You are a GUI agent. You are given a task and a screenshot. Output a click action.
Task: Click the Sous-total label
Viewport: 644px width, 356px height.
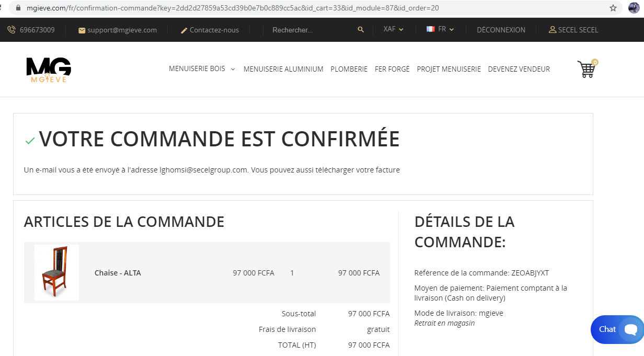[299, 314]
